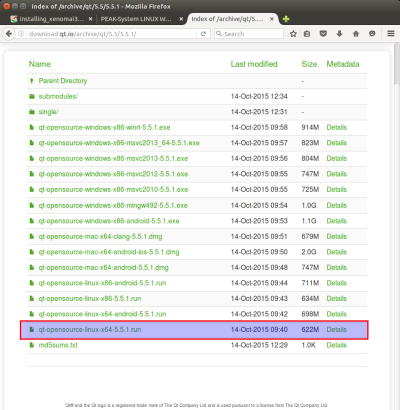Open the submodules/ folder link
This screenshot has width=400, height=410.
(58, 96)
